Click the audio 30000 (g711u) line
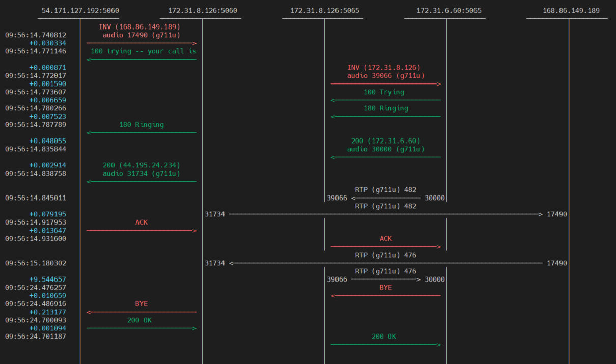The width and height of the screenshot is (616, 364). point(386,149)
